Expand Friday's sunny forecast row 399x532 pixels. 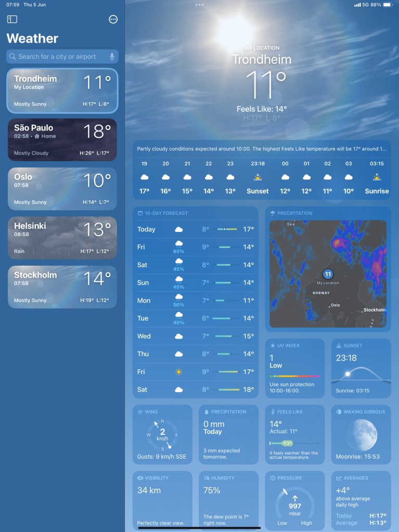(195, 372)
